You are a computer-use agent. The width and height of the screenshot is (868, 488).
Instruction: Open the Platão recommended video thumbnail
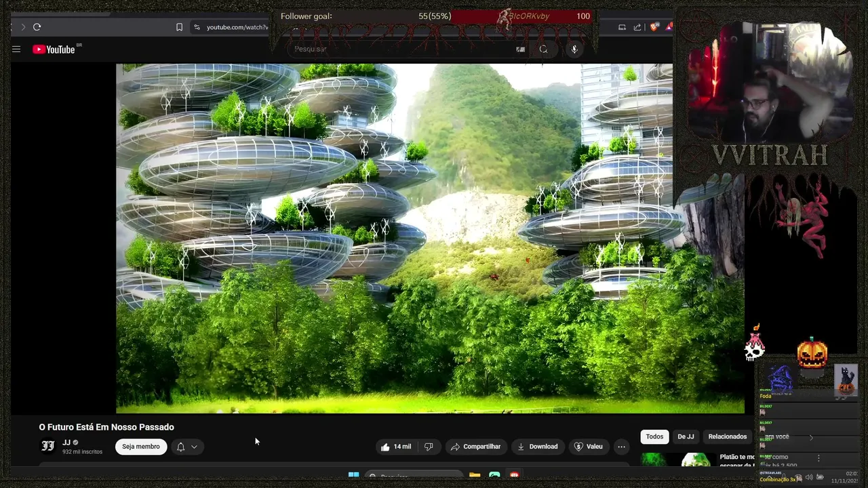[x=677, y=460]
